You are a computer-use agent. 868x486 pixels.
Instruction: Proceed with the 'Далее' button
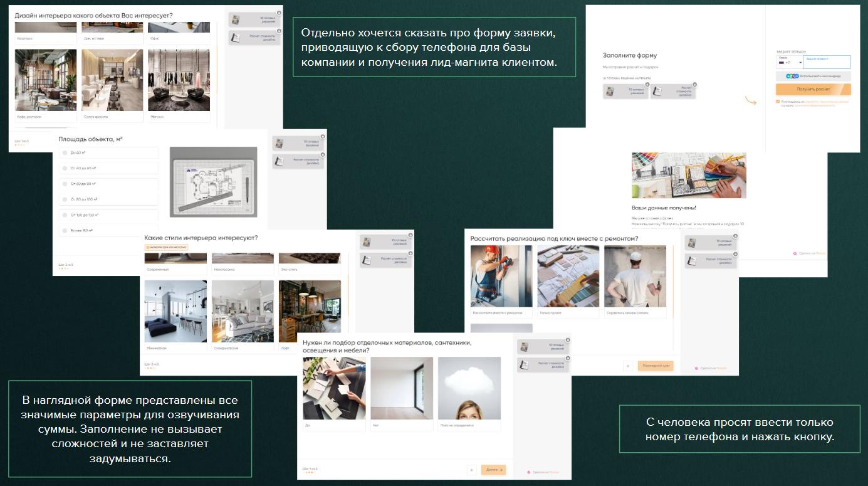[494, 469]
